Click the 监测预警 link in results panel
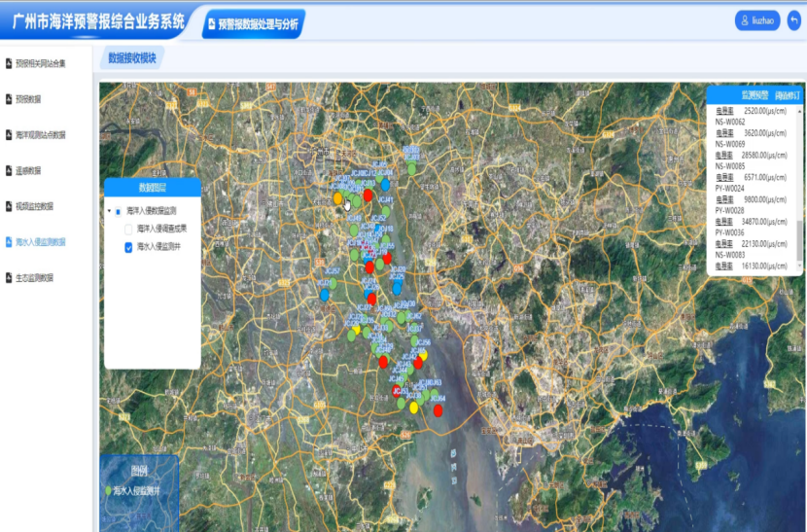807x532 pixels. tap(754, 95)
